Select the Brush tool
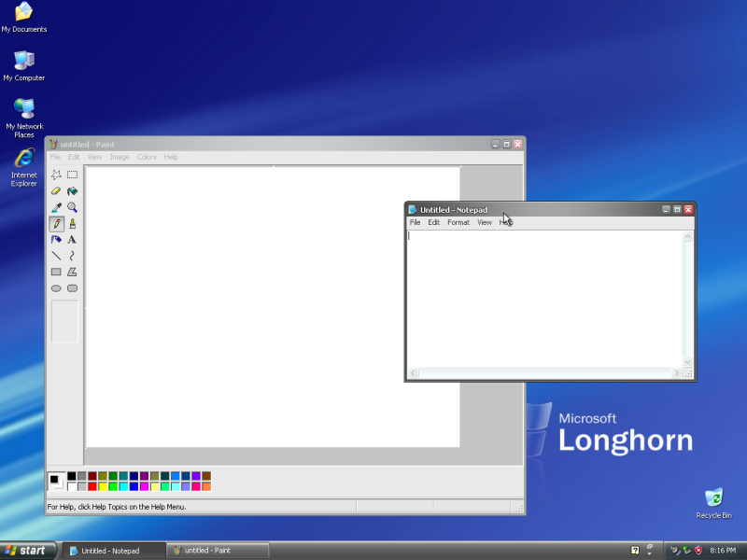The height and width of the screenshot is (560, 747). point(72,223)
